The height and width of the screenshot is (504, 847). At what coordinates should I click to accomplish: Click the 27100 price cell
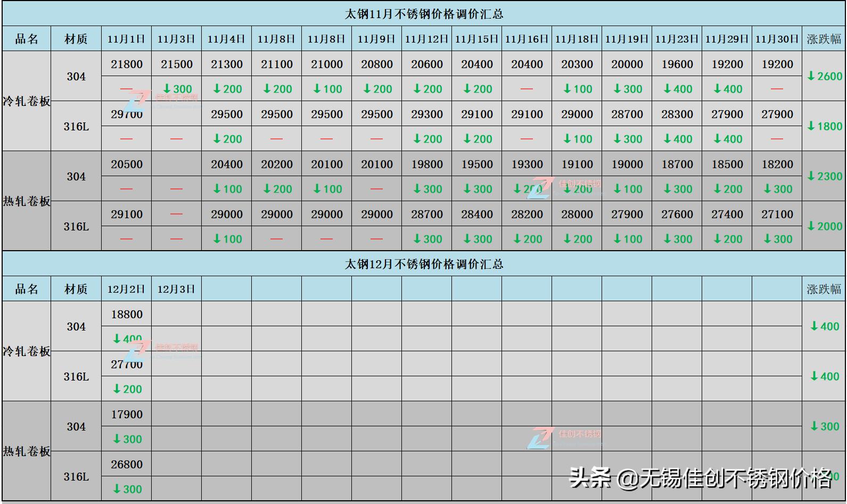[777, 214]
